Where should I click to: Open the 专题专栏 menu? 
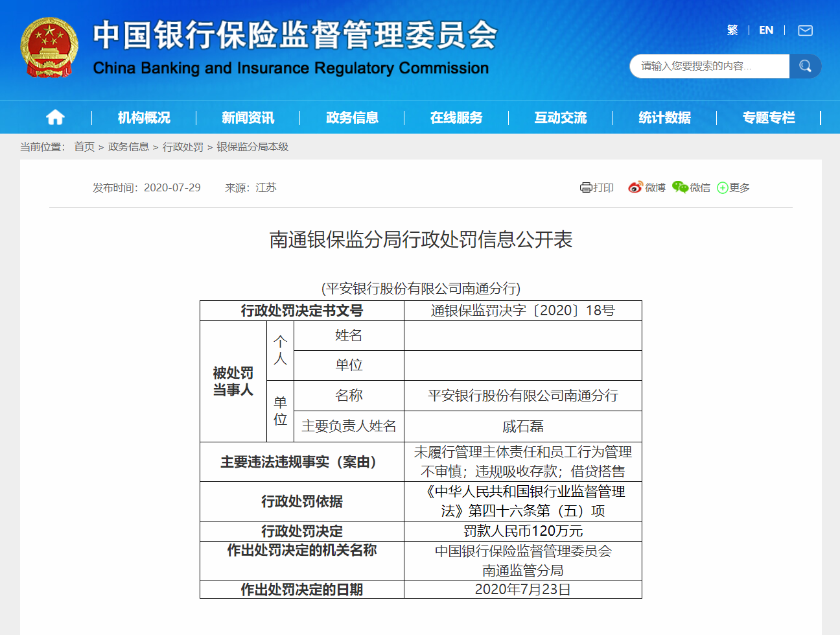(769, 117)
